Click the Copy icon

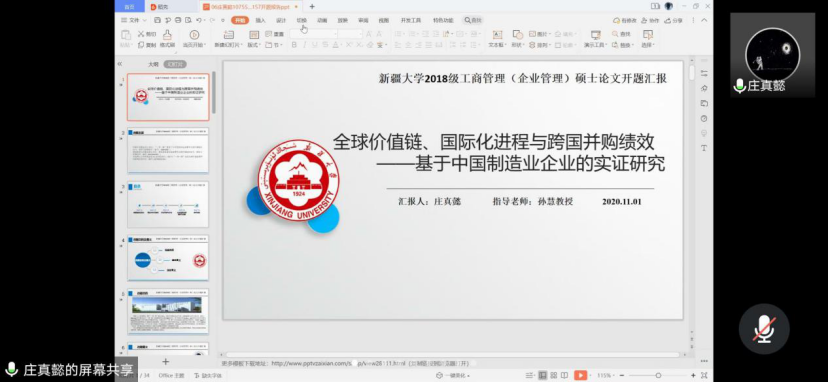coord(141,45)
